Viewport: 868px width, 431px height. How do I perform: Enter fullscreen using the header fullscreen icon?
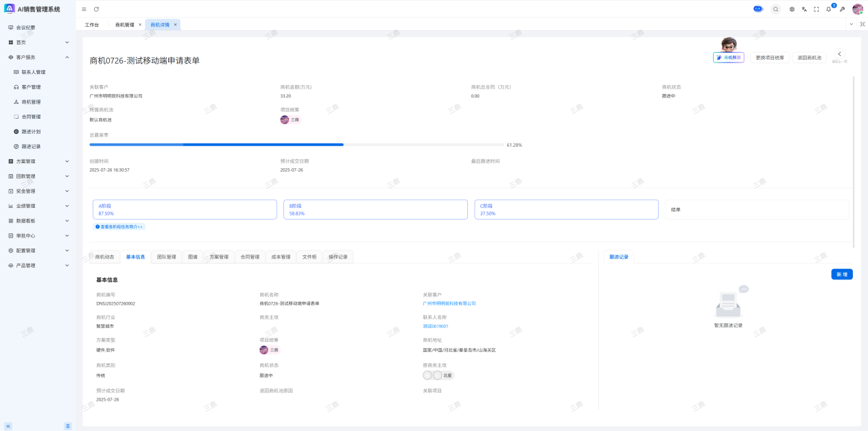(x=817, y=9)
